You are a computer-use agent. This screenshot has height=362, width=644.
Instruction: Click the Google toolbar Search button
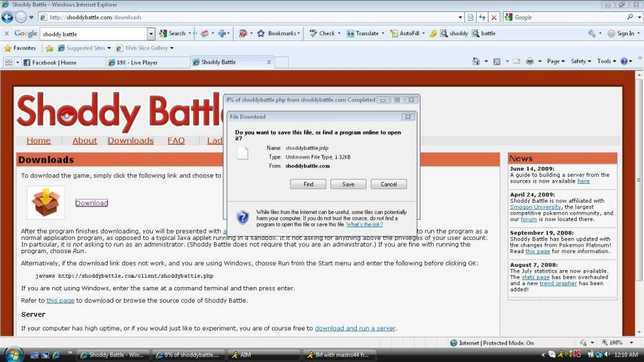coord(172,33)
